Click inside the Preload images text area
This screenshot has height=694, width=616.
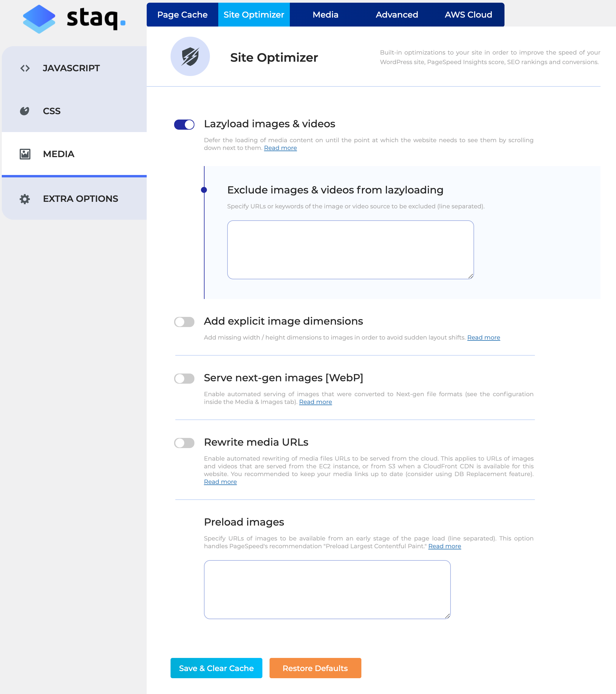(x=327, y=589)
